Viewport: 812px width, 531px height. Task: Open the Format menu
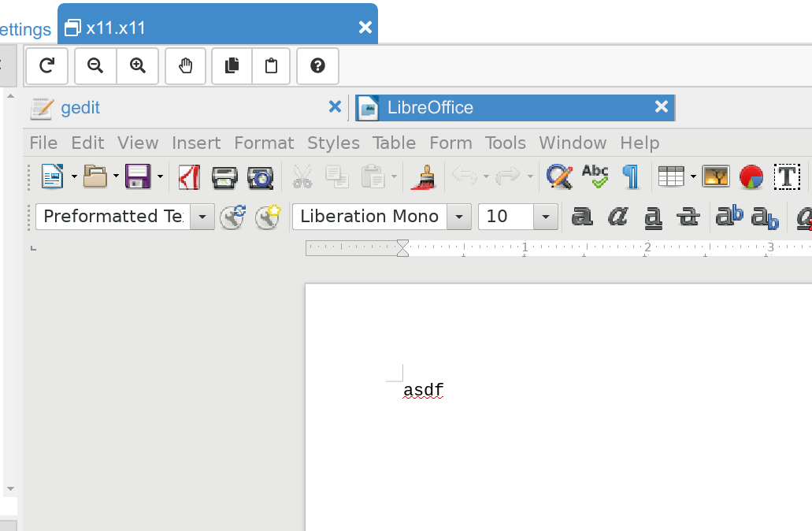coord(264,143)
